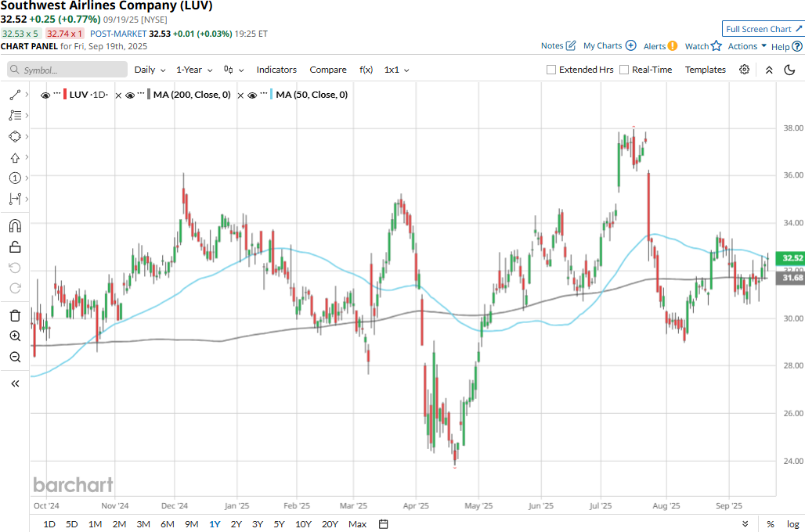This screenshot has height=532, width=805.
Task: Collapse the chart header with double-chevron
Action: click(x=769, y=70)
